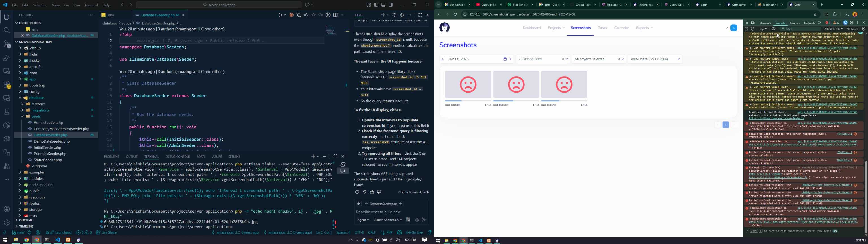Open the Selection menu in VS Code

(x=40, y=5)
